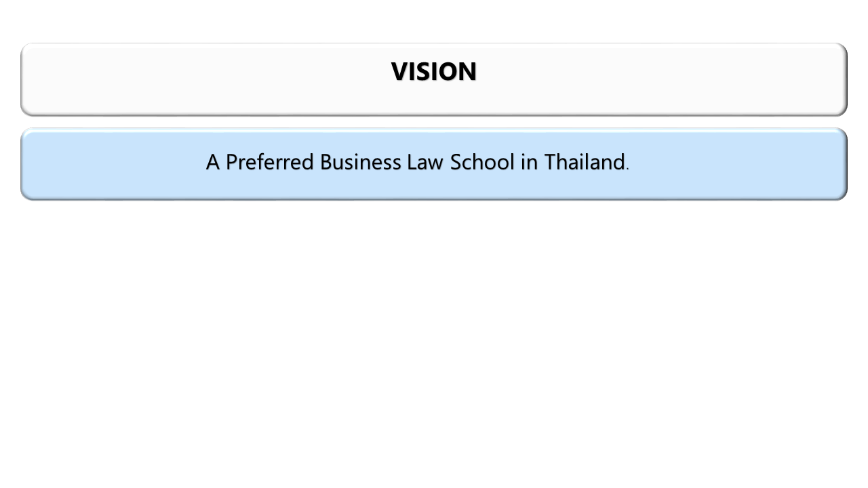Click the word "School" in the statement
This screenshot has height=488, width=868.
point(482,163)
